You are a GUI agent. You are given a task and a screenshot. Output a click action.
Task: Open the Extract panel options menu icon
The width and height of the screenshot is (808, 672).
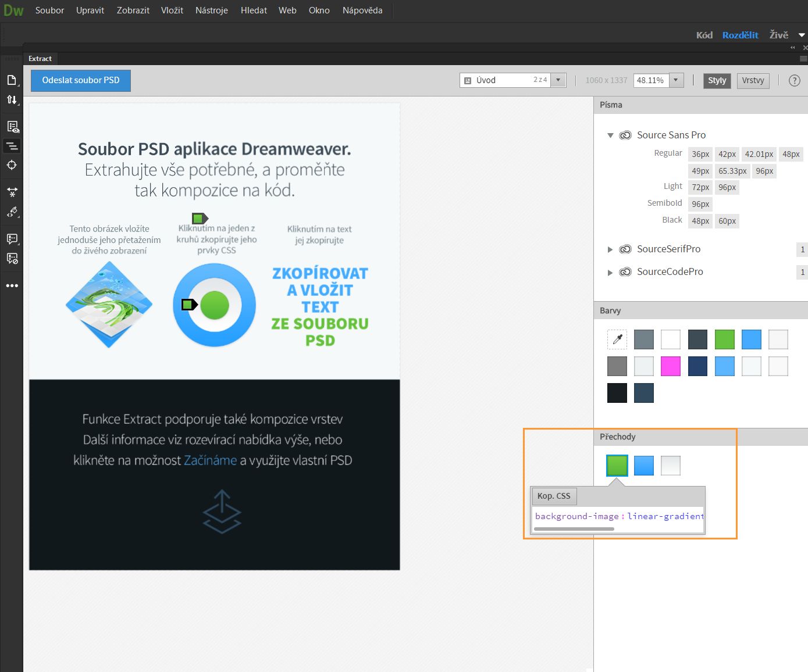point(803,59)
